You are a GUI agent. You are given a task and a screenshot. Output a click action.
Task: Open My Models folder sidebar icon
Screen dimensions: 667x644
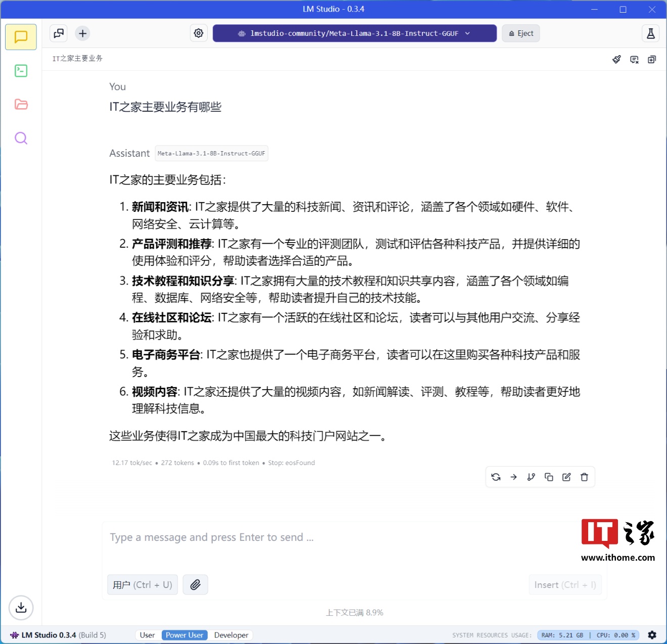[21, 104]
